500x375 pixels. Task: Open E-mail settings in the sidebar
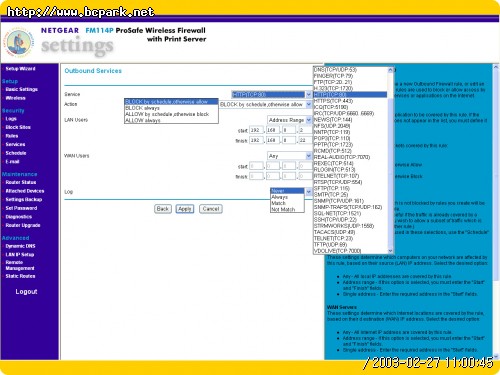tap(12, 162)
